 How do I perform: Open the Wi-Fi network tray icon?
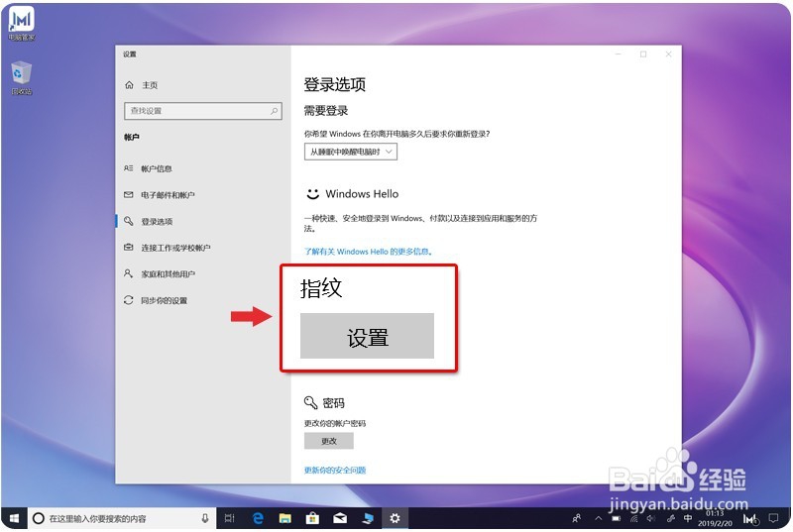pyautogui.click(x=633, y=518)
